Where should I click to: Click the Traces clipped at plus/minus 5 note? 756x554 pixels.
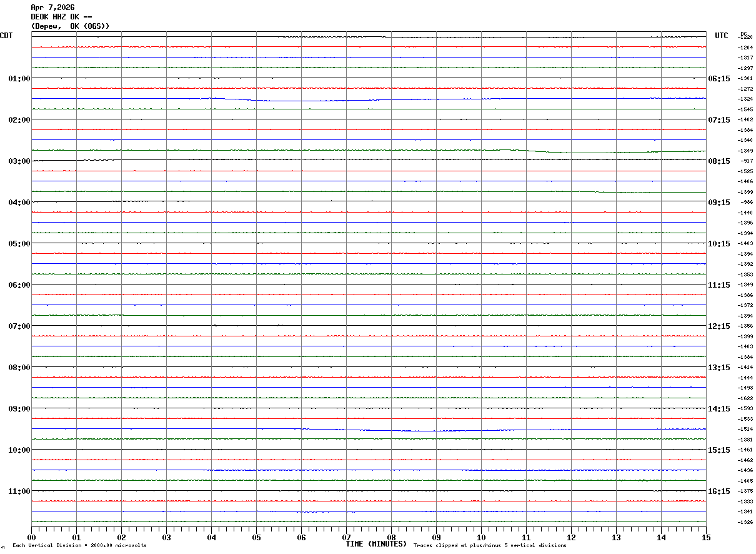(x=490, y=546)
